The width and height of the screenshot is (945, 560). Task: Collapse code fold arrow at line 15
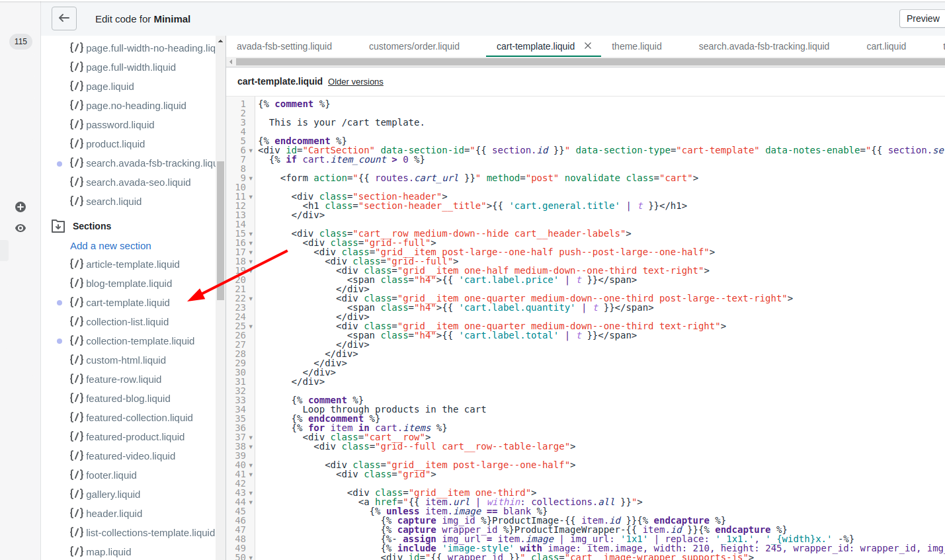click(251, 234)
